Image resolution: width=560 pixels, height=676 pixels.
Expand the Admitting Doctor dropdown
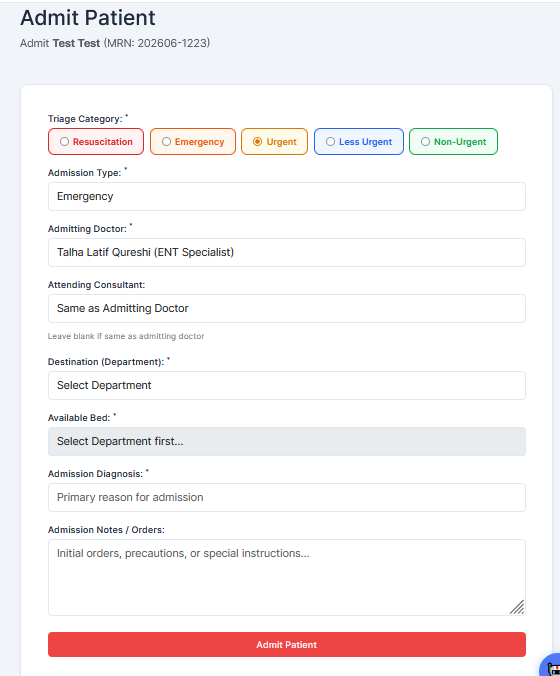pyautogui.click(x=287, y=253)
